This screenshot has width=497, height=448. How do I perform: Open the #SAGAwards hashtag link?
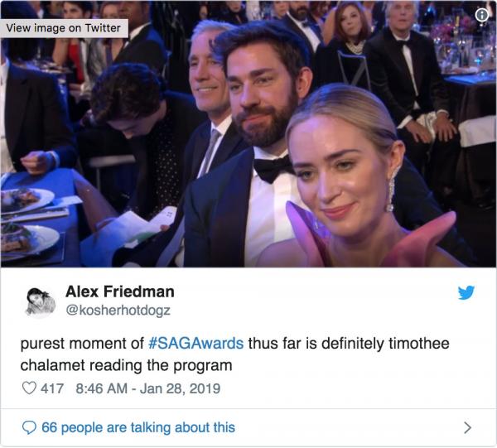point(195,344)
